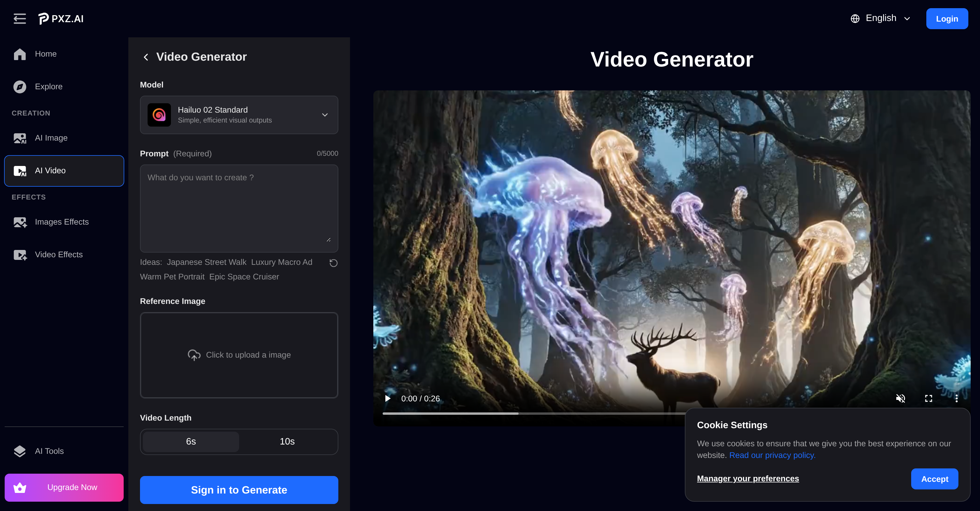Go back from the Video Generator panel
980x511 pixels.
pyautogui.click(x=146, y=57)
